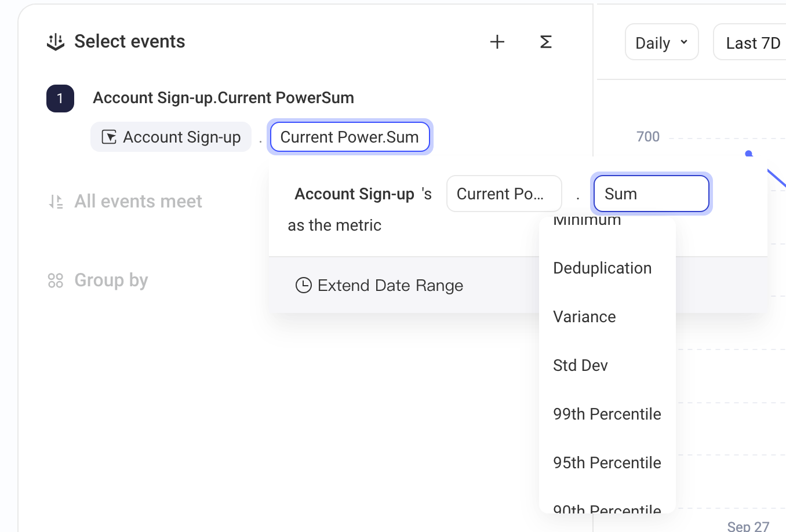Open the Daily granularity dropdown
The width and height of the screenshot is (786, 532).
coord(662,42)
